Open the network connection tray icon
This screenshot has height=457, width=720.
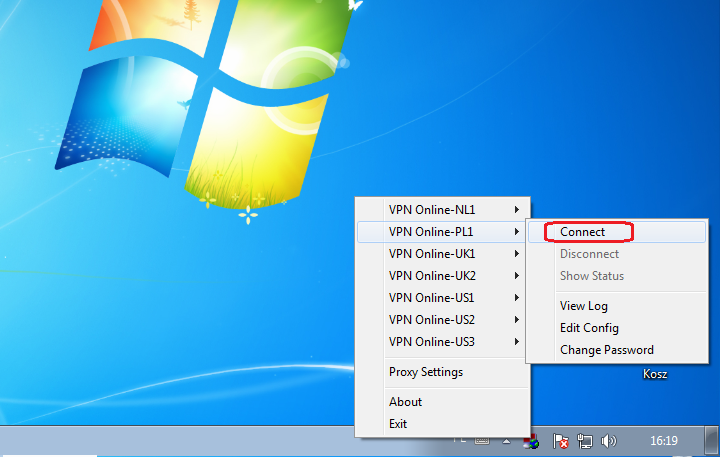585,441
